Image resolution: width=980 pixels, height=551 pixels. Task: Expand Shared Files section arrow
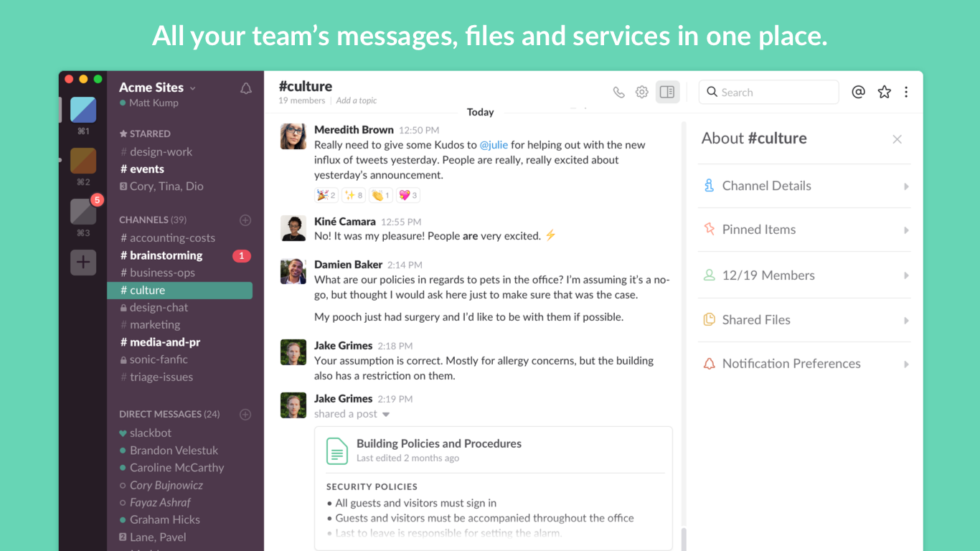(x=906, y=321)
